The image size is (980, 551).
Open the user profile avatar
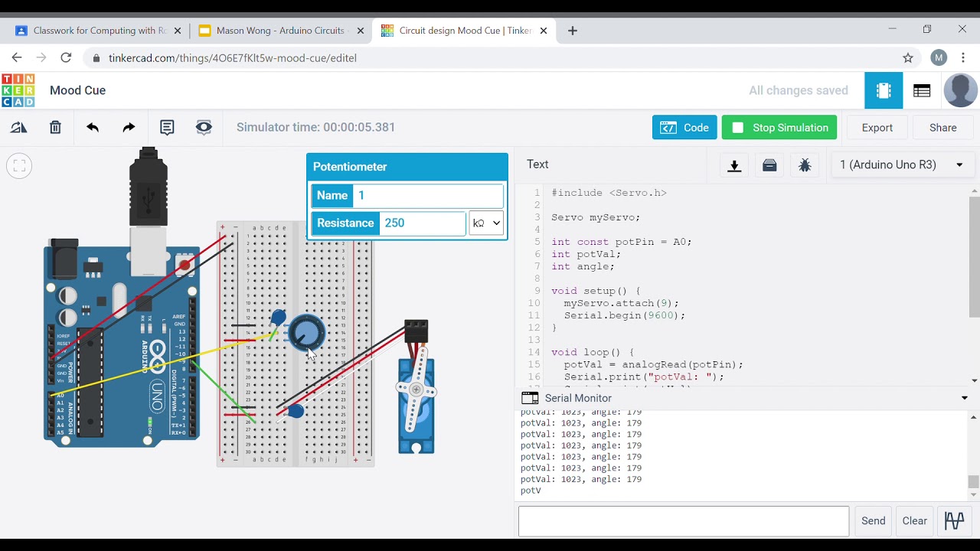pyautogui.click(x=960, y=90)
